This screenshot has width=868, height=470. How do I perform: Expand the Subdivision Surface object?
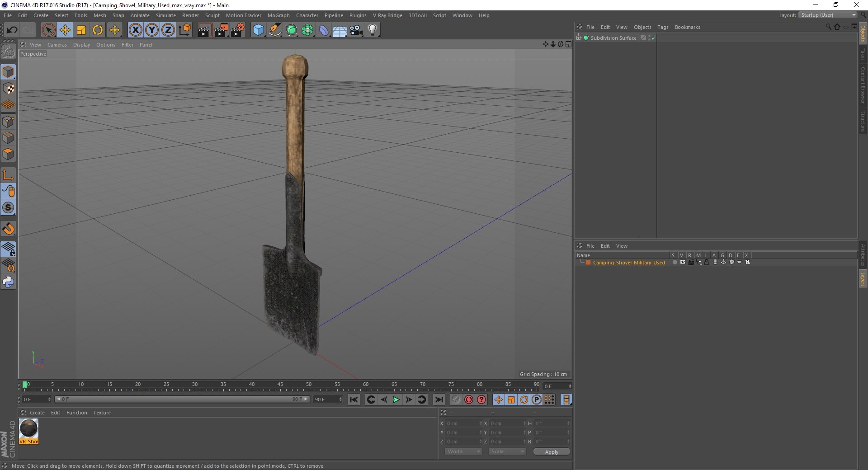(x=579, y=38)
